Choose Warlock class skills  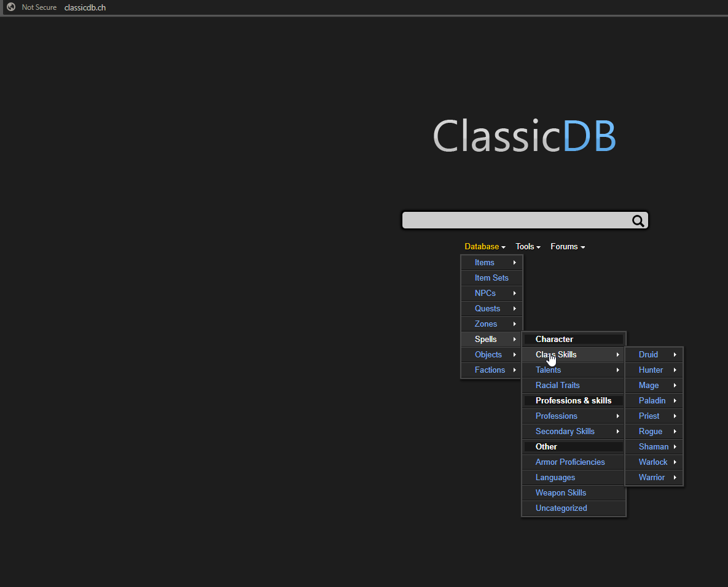click(654, 462)
